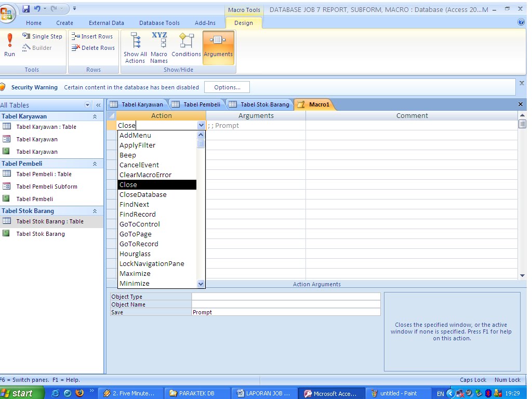Click the security warning Options button
The image size is (532, 399).
click(x=227, y=87)
